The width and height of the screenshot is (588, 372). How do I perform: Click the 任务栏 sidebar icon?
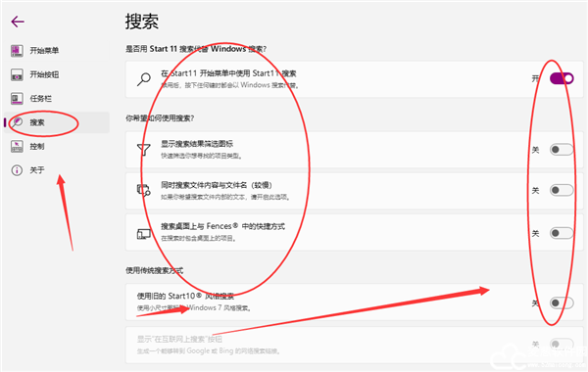(x=17, y=99)
